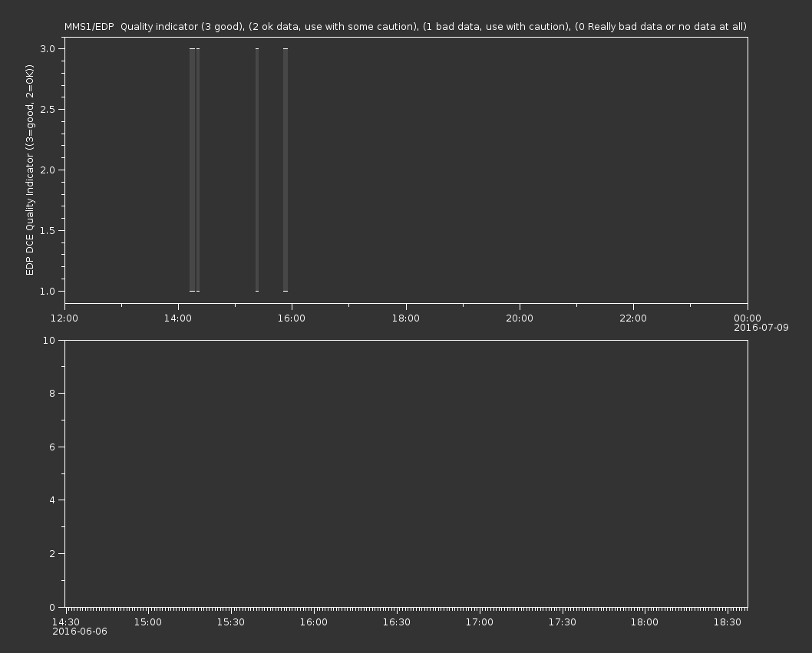Click the 17:30 time label
This screenshot has height=653, width=812.
coord(563,622)
